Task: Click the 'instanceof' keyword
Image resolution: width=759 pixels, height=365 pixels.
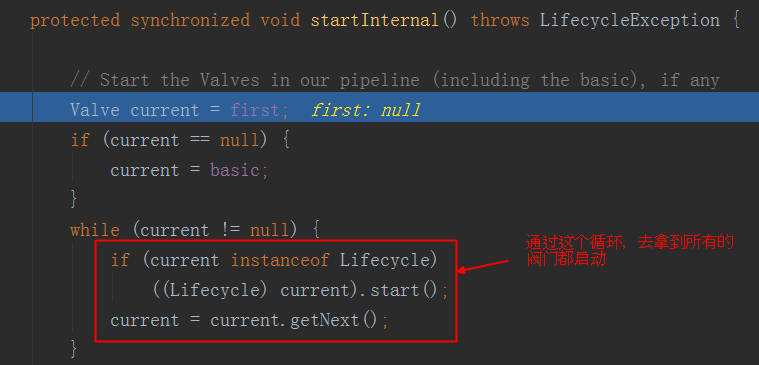Action: 279,260
